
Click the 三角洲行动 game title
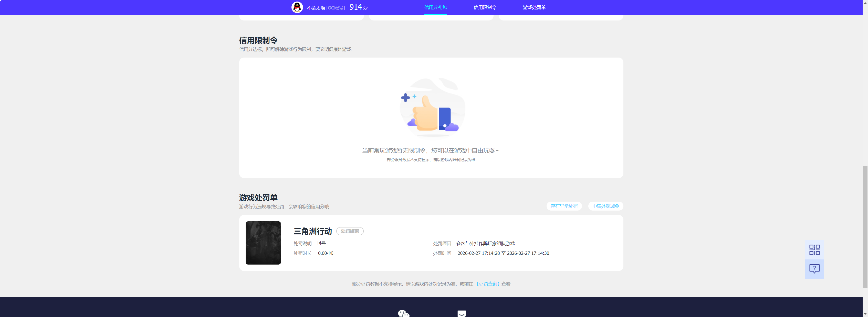click(x=312, y=231)
